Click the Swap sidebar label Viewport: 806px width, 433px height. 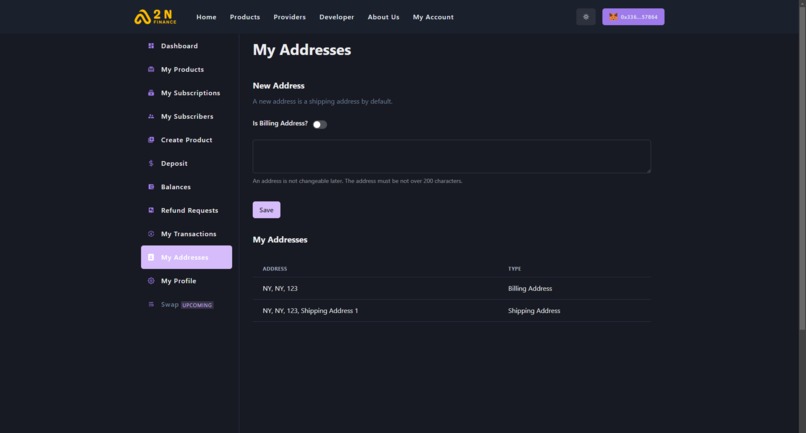170,304
